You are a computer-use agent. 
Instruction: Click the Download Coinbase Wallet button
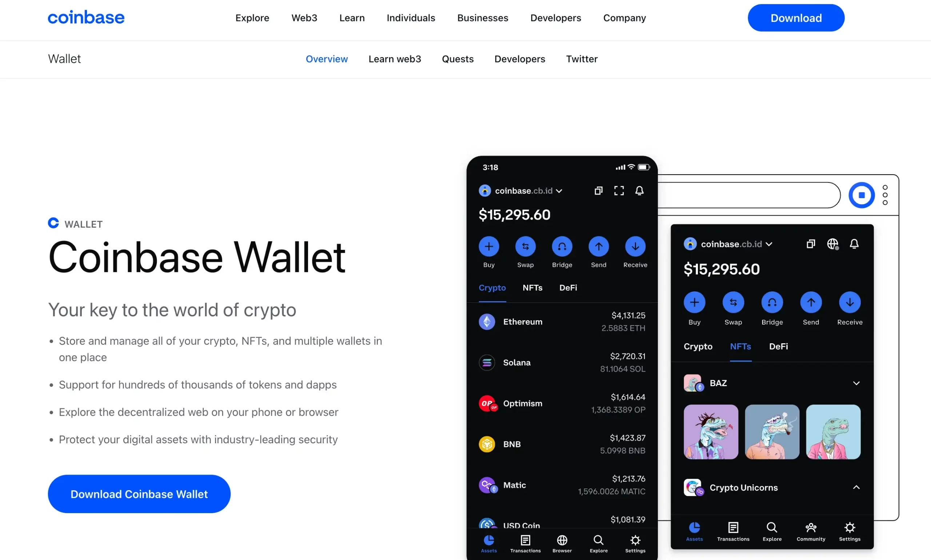pyautogui.click(x=139, y=493)
